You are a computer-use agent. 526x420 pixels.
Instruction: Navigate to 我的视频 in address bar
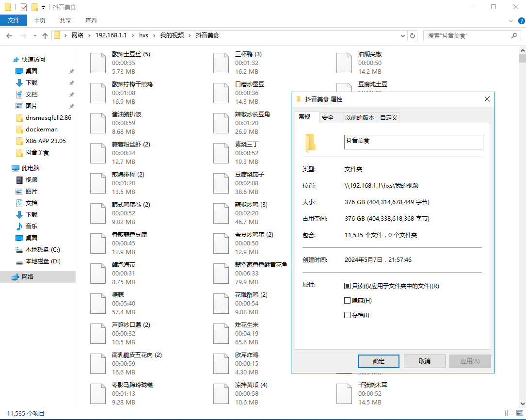tap(172, 35)
